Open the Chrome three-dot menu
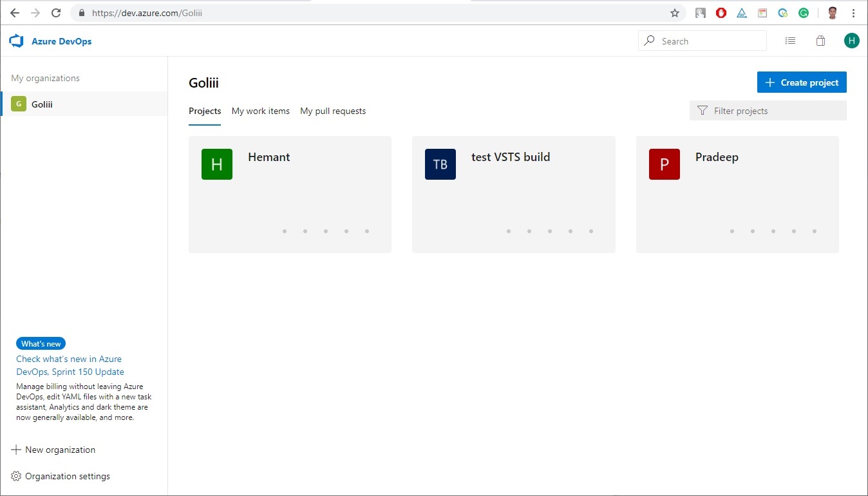This screenshot has height=496, width=868. [x=853, y=13]
